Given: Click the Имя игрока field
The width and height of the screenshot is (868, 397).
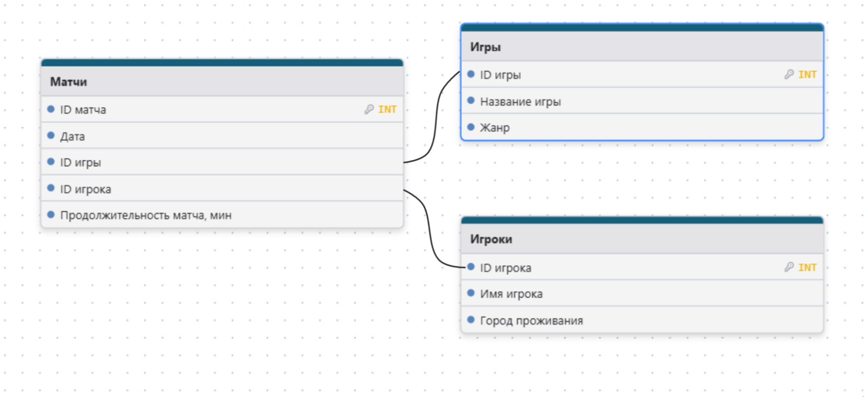Looking at the screenshot, I should pos(642,294).
